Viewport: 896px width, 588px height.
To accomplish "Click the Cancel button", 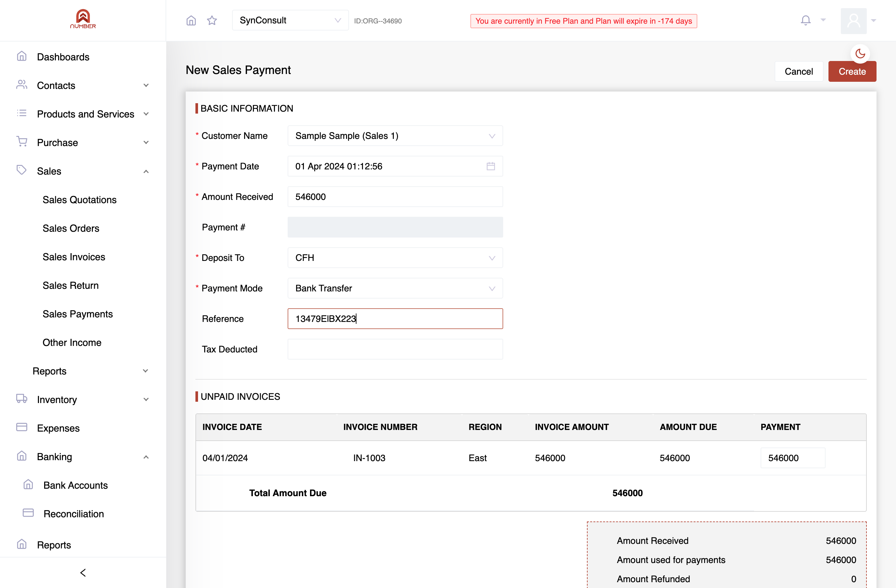I will [799, 71].
